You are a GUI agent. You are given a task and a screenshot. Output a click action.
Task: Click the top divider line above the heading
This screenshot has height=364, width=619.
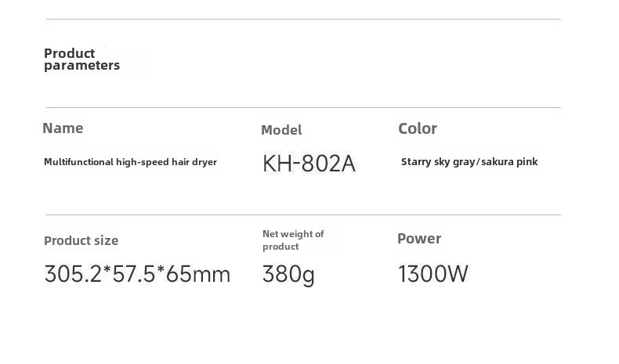pos(303,19)
